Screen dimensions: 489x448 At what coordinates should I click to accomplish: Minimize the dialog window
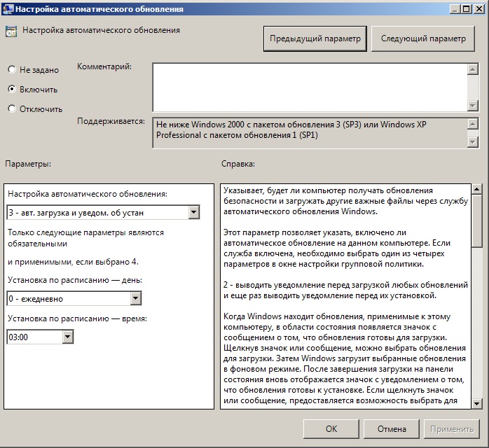[x=455, y=9]
